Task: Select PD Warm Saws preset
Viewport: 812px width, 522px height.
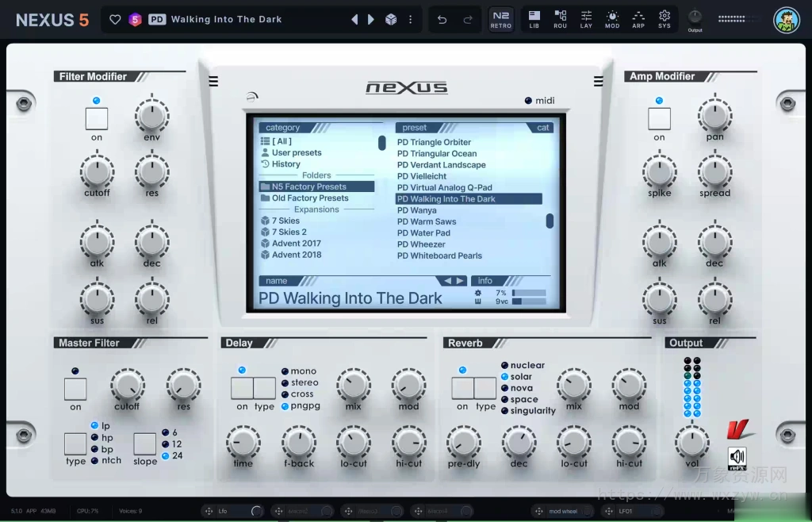Action: 427,222
